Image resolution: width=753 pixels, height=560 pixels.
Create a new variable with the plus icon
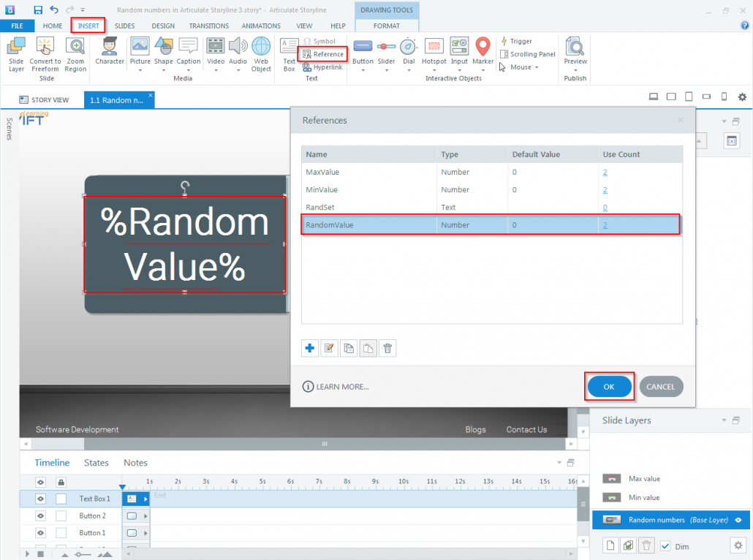pyautogui.click(x=309, y=348)
